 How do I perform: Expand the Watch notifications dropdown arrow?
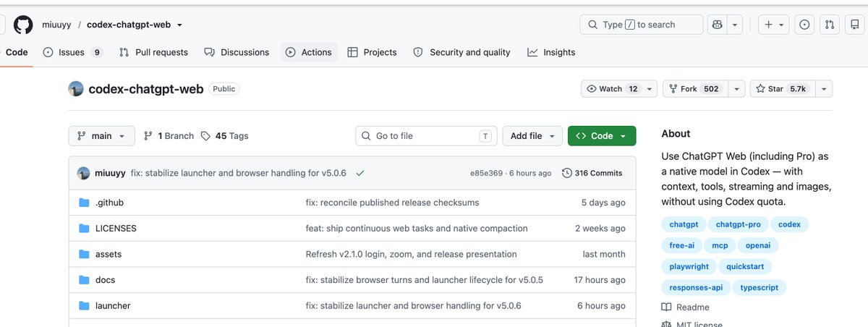click(x=650, y=89)
